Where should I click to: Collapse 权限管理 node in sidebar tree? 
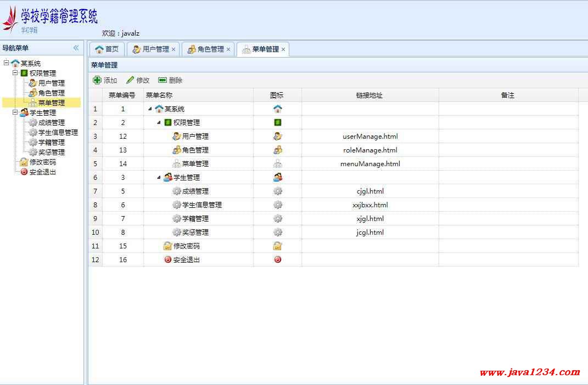coord(15,73)
